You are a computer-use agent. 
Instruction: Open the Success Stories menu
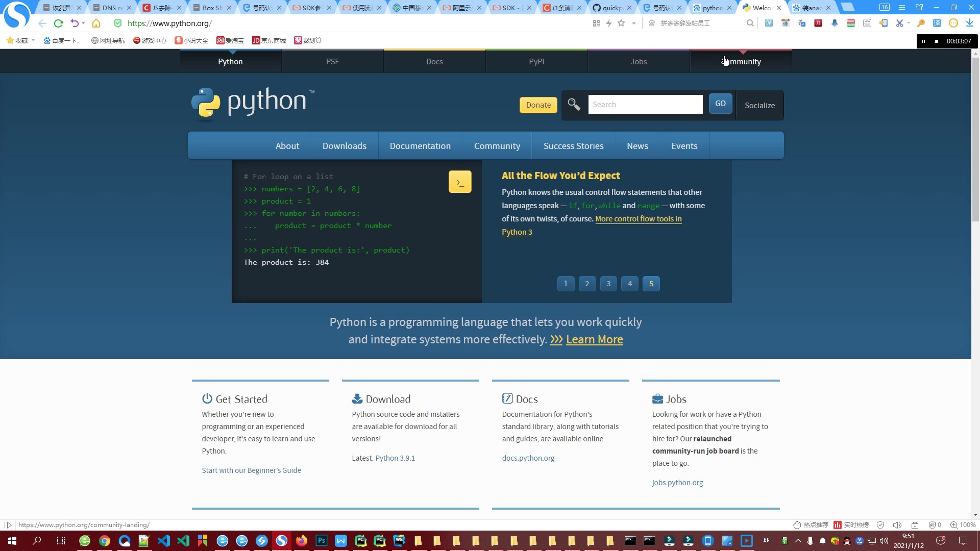coord(574,146)
